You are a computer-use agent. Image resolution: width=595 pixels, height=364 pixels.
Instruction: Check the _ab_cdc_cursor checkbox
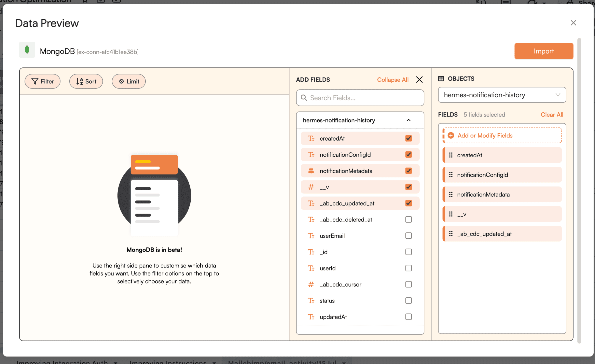click(x=408, y=284)
